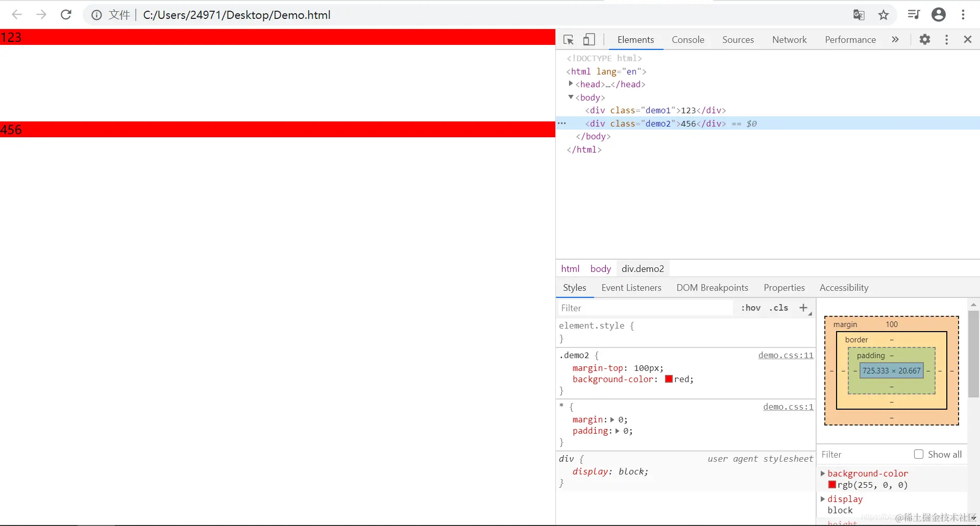Viewport: 980px width, 526px height.
Task: Go back to the previous page
Action: pos(17,15)
